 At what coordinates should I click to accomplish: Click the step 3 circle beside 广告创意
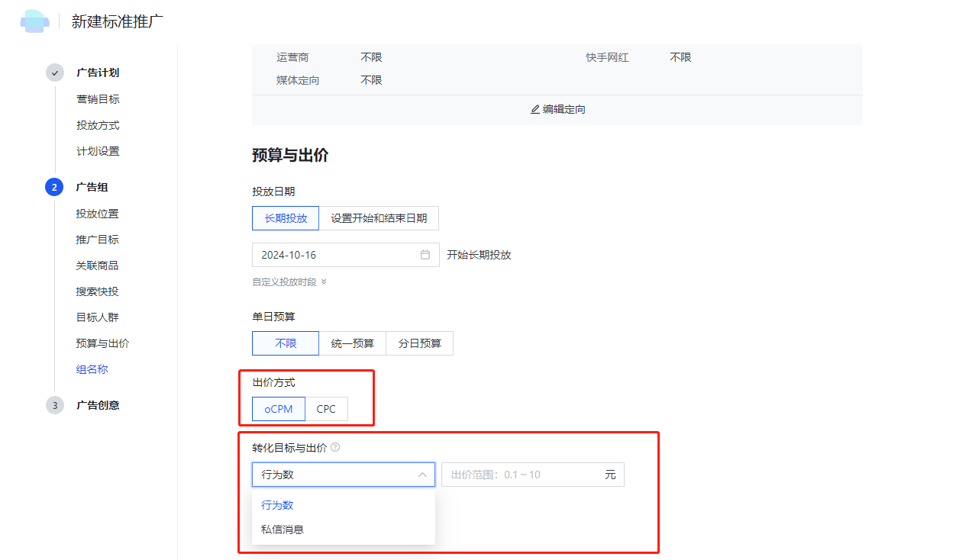point(54,405)
